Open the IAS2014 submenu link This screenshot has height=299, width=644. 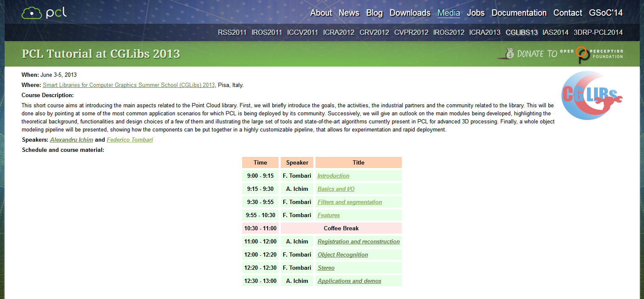(x=556, y=32)
